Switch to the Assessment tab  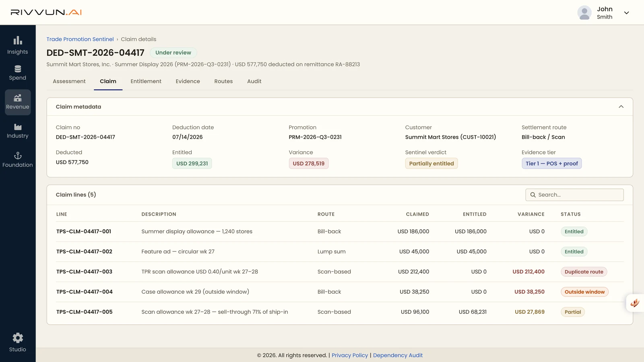coord(69,81)
